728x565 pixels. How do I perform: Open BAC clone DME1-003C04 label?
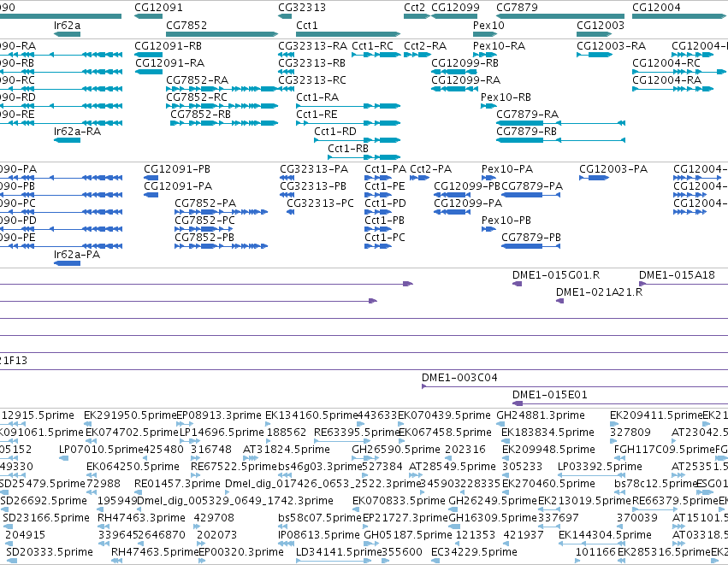tap(459, 378)
